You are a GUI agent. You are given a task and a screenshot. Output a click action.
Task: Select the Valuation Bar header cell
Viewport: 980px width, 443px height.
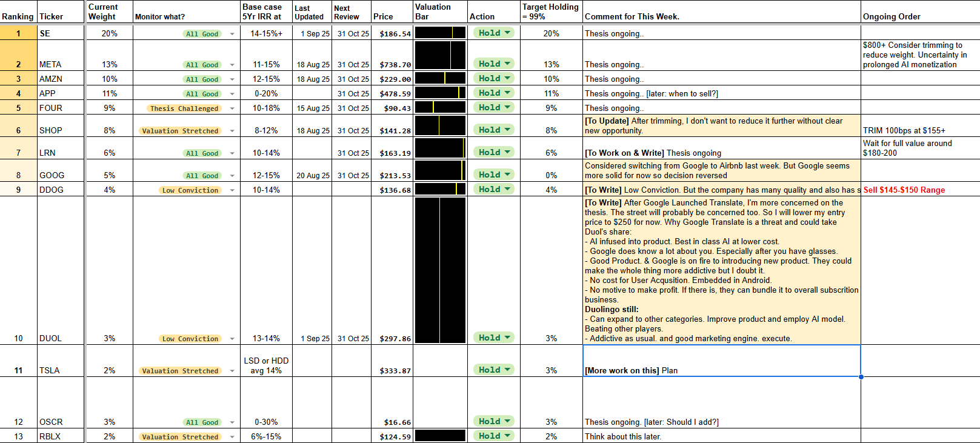coord(441,12)
